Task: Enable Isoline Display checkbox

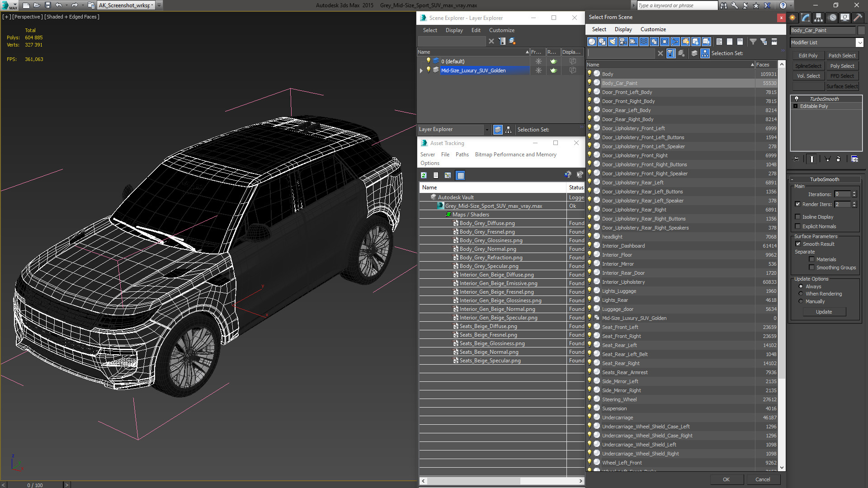Action: [x=798, y=217]
